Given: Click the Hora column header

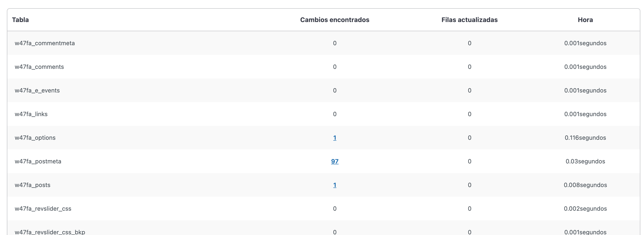Looking at the screenshot, I should click(x=585, y=20).
